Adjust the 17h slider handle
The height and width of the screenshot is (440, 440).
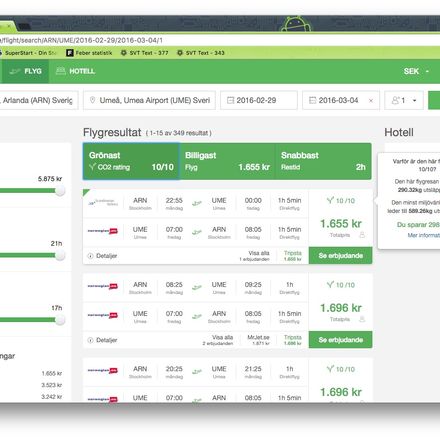click(60, 320)
